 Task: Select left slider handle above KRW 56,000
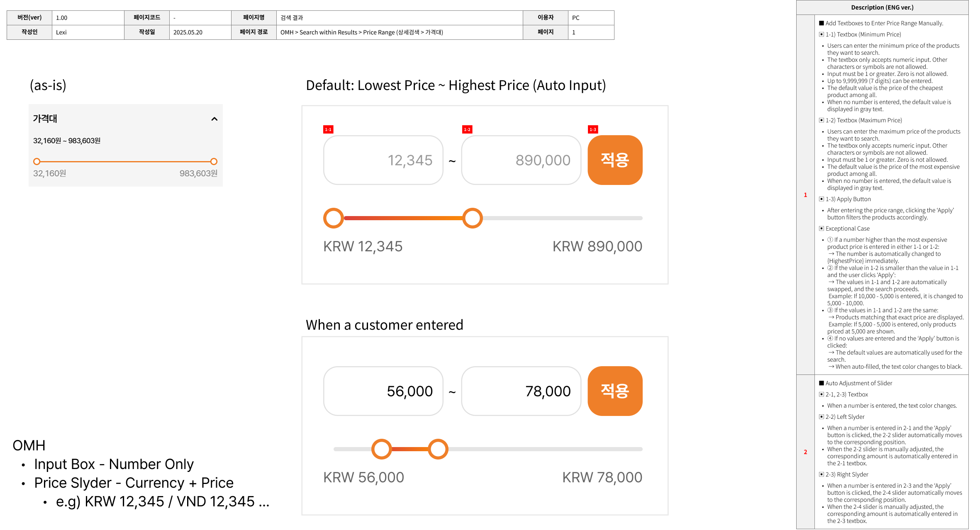381,449
